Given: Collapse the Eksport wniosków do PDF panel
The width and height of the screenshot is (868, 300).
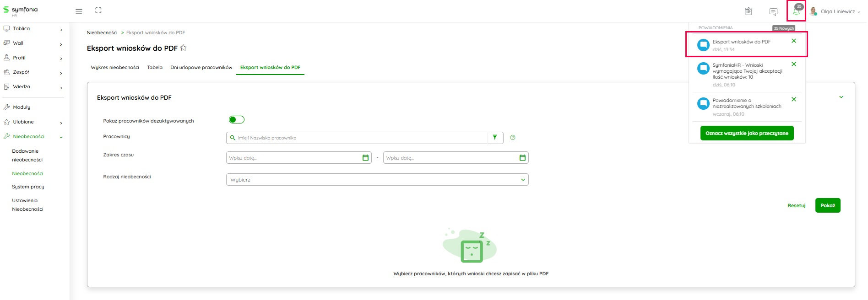Looking at the screenshot, I should point(841,97).
